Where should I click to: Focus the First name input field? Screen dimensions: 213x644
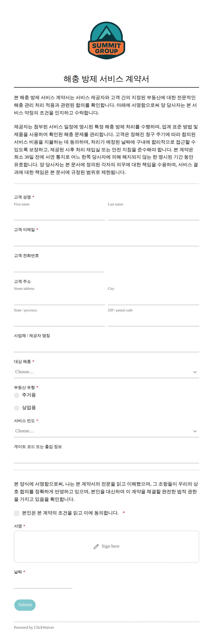(x=60, y=214)
